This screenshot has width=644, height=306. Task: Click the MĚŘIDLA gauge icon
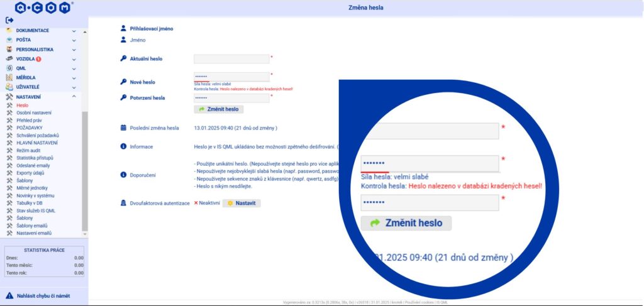click(9, 77)
